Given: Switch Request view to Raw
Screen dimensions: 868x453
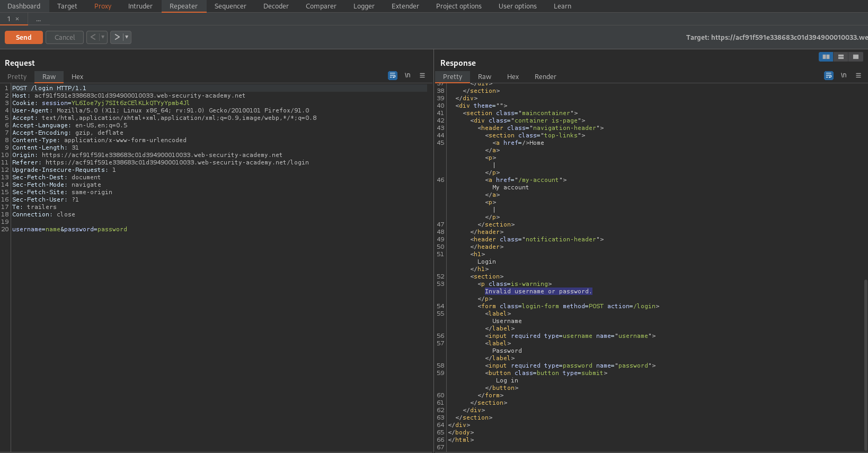Looking at the screenshot, I should pyautogui.click(x=49, y=76).
